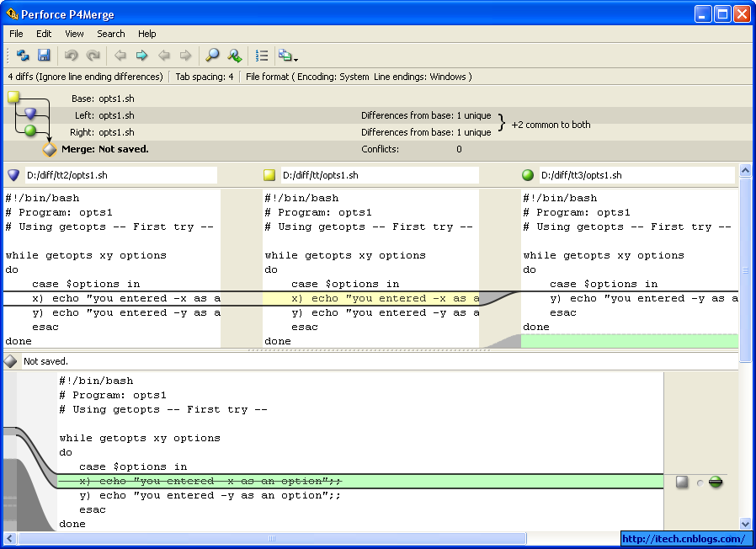Open the Search menu
The width and height of the screenshot is (756, 549).
tap(110, 34)
